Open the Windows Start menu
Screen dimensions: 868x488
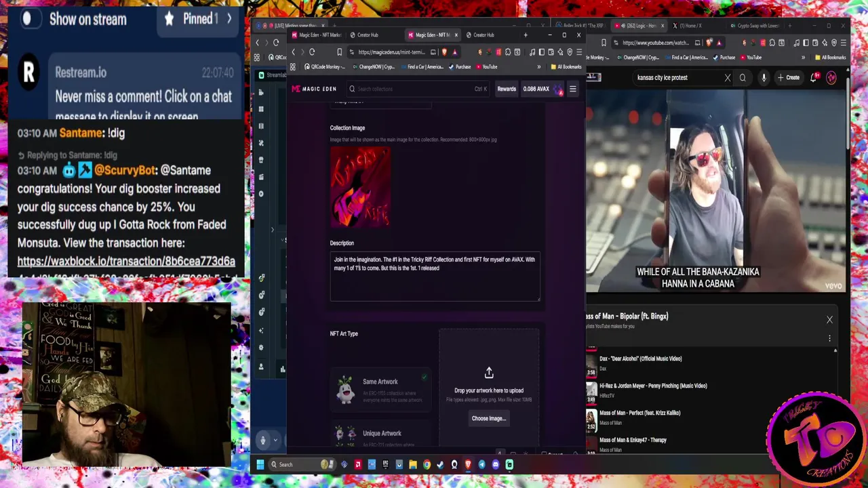[x=260, y=464]
